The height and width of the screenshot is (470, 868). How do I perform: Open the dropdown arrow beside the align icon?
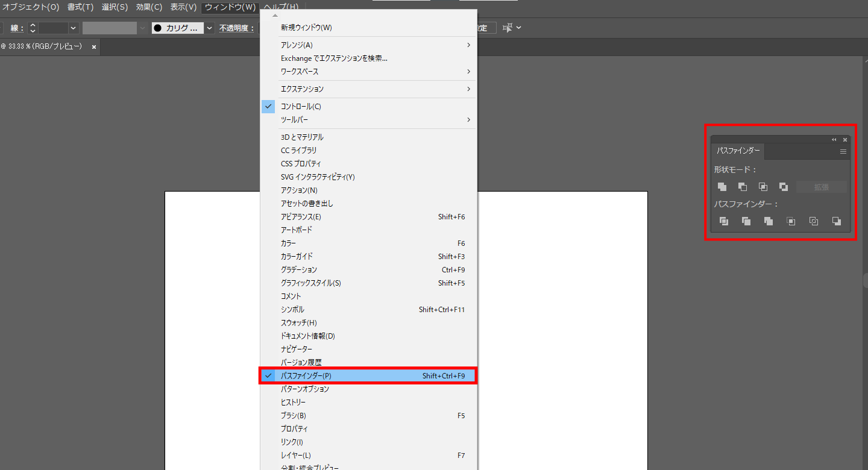(518, 28)
